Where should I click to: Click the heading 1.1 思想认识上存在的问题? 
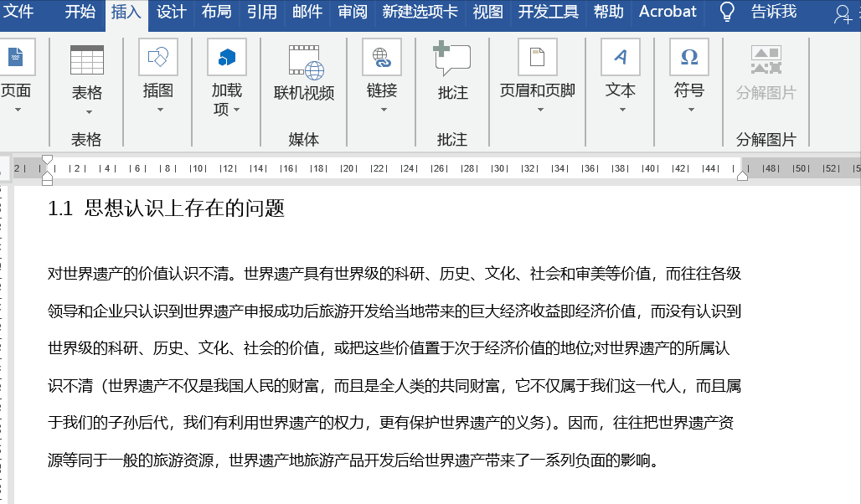(x=166, y=208)
